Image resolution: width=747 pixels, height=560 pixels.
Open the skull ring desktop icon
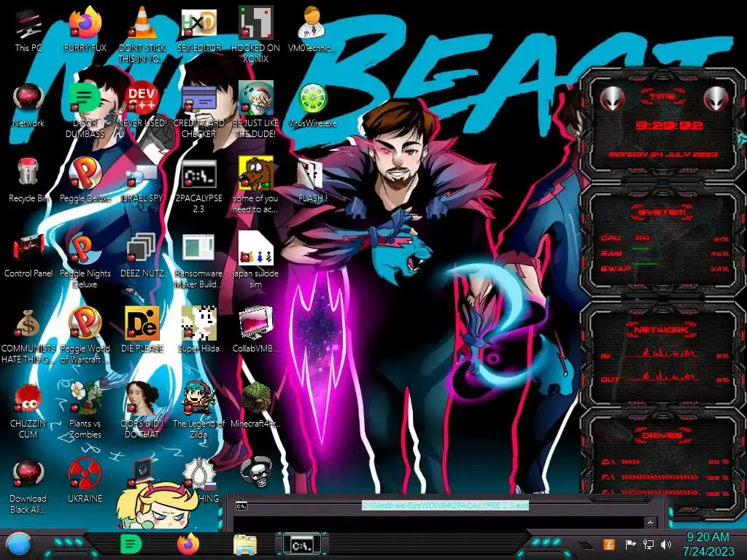pyautogui.click(x=255, y=472)
